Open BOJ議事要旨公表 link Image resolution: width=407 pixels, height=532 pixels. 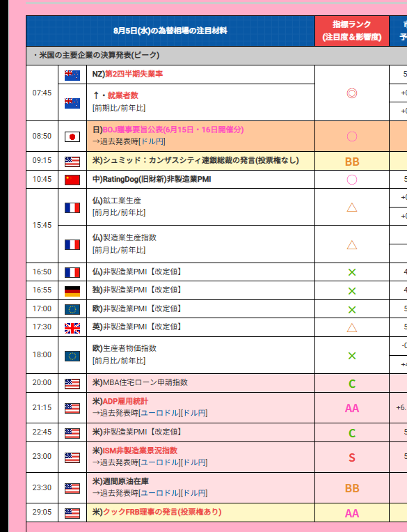pos(173,130)
